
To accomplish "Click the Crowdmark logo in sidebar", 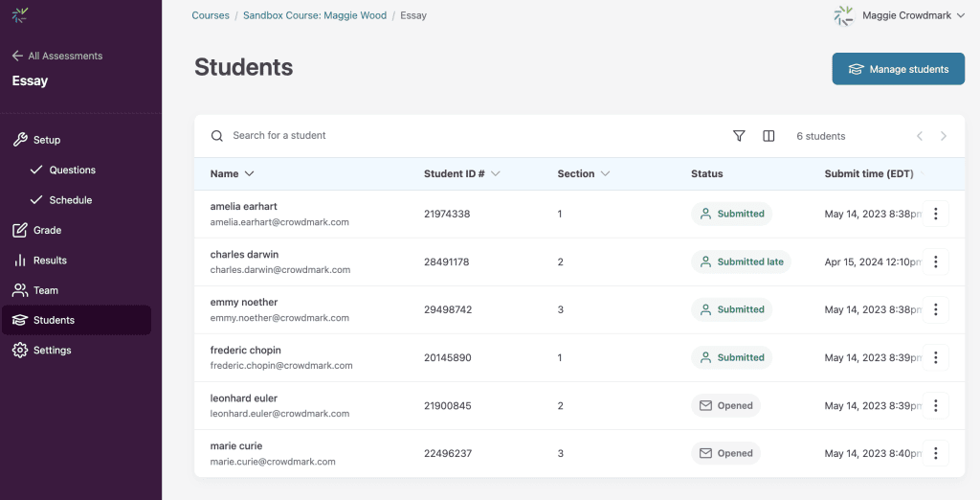I will 20,15.
